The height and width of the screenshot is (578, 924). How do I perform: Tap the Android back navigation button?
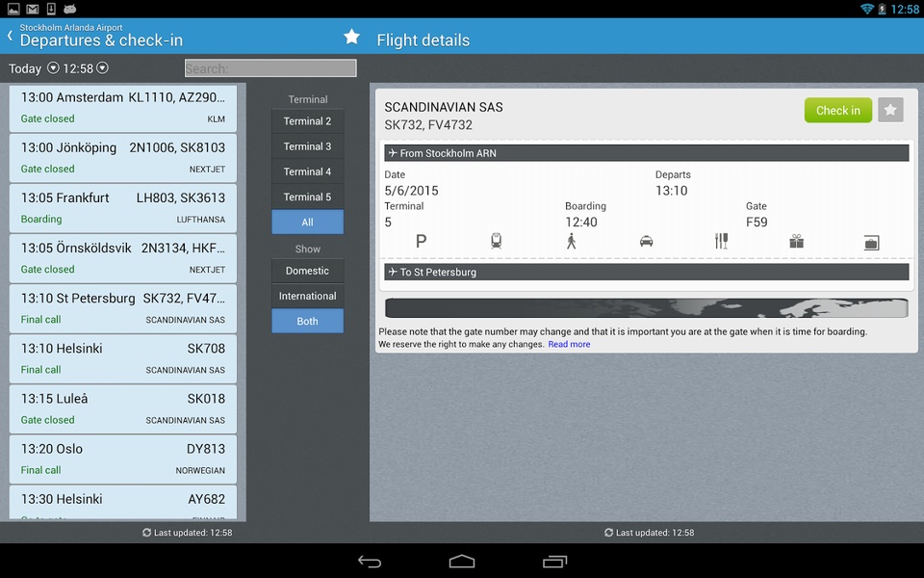(x=370, y=562)
